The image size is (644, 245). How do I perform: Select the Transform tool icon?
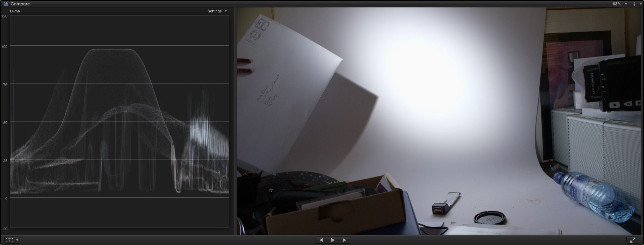click(x=9, y=240)
